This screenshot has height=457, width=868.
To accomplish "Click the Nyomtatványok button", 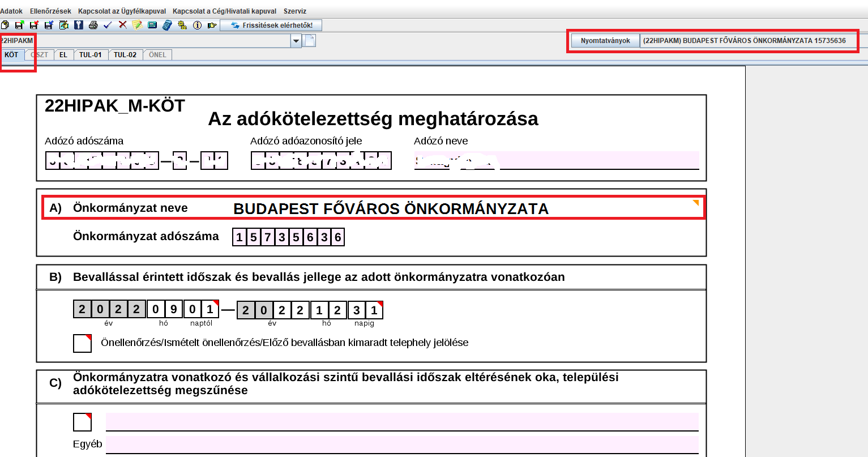I will tap(605, 41).
